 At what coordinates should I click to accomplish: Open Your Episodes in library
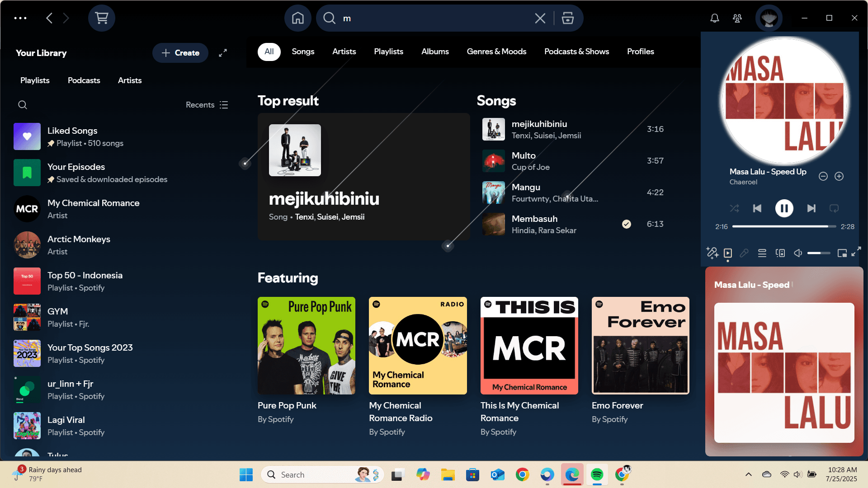[x=122, y=173]
